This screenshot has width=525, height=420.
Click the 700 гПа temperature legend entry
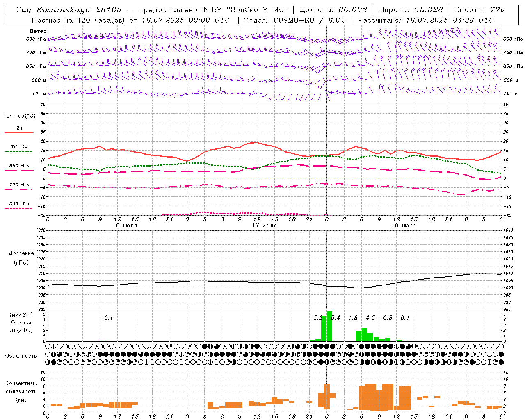(19, 185)
